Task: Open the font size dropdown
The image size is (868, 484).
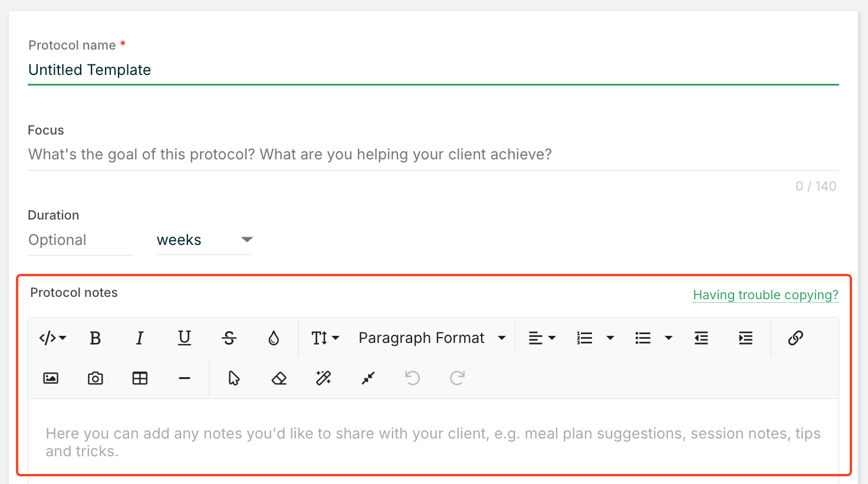Action: tap(325, 338)
